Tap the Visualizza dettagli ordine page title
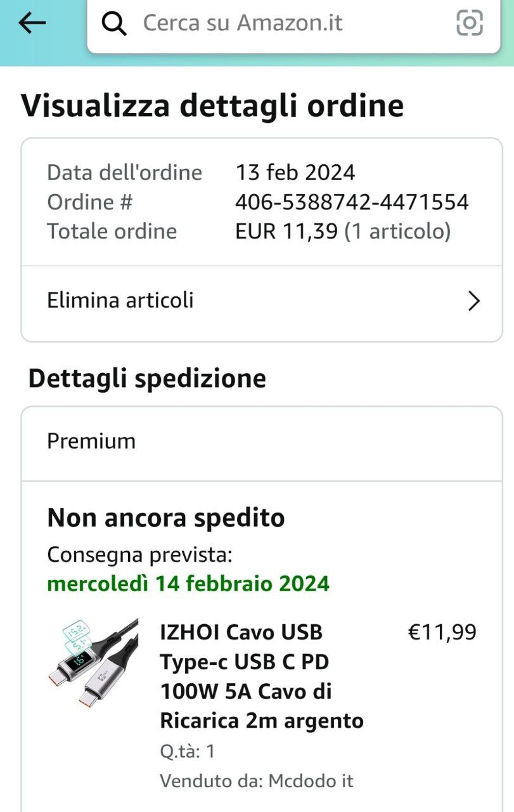Image resolution: width=514 pixels, height=812 pixels. point(212,105)
